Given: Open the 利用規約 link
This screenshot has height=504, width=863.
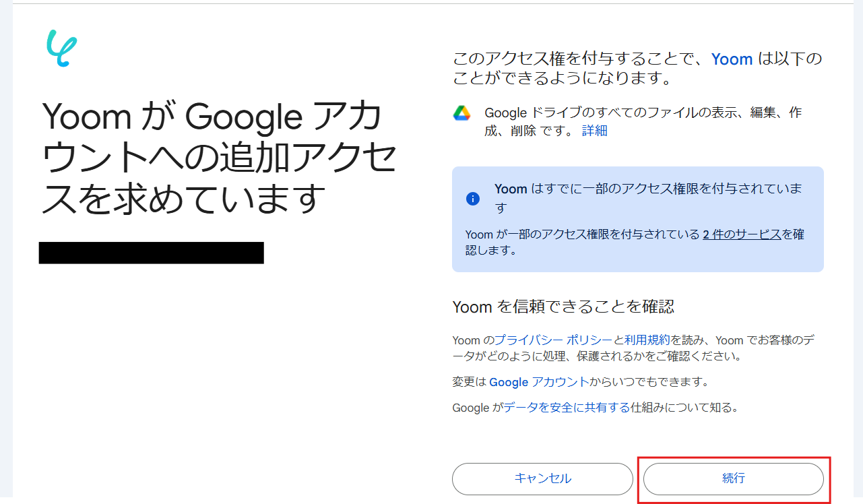Looking at the screenshot, I should pos(647,340).
